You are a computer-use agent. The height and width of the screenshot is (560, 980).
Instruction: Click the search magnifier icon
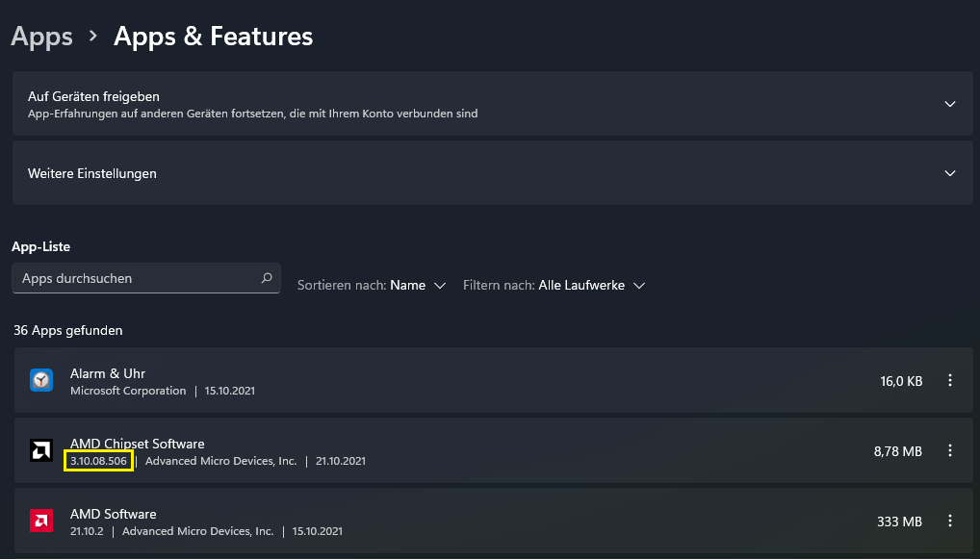[x=267, y=278]
